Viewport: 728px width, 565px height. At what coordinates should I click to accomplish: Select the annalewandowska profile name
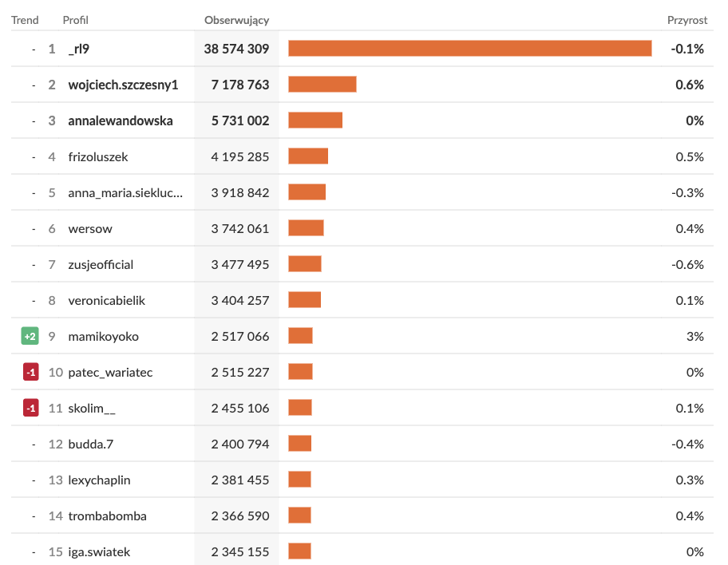[x=120, y=121]
